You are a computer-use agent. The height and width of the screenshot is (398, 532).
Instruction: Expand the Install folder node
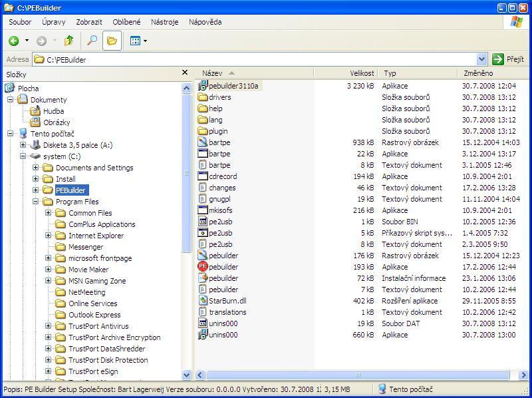click(x=36, y=178)
